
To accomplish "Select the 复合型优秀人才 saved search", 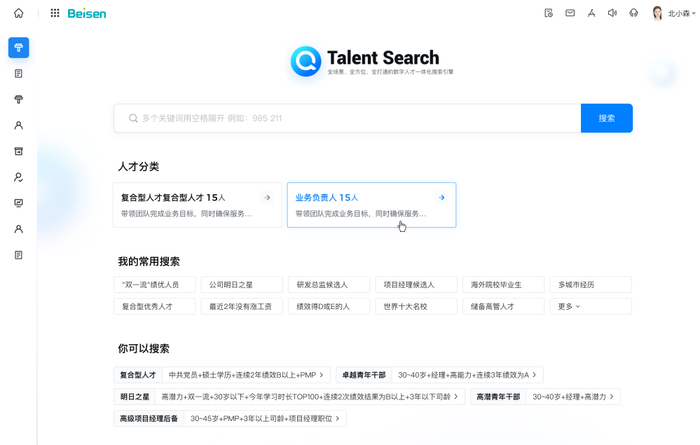I will coord(154,307).
